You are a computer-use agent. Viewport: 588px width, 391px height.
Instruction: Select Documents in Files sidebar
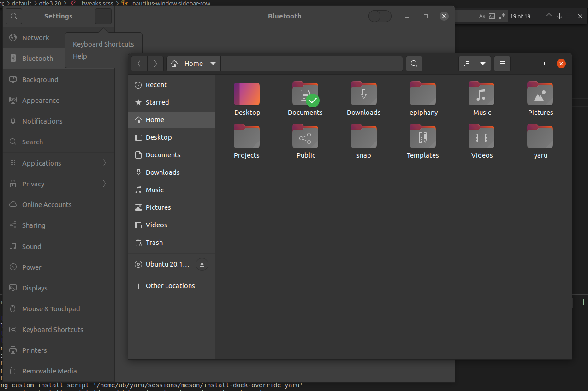pos(172,155)
